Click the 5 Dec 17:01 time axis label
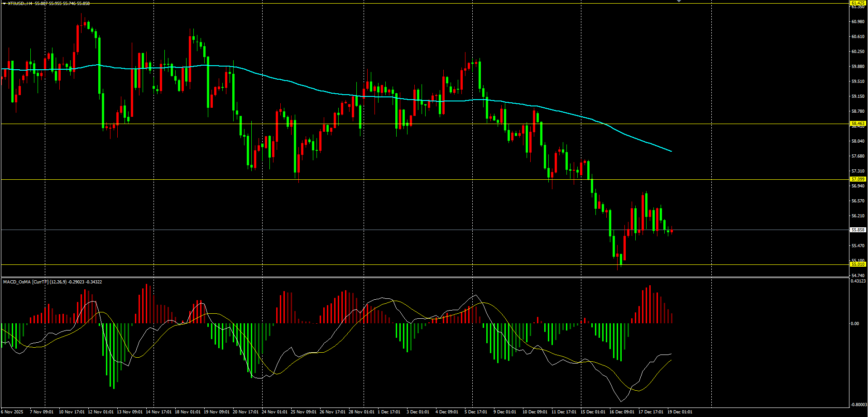The width and height of the screenshot is (868, 417). pyautogui.click(x=475, y=412)
